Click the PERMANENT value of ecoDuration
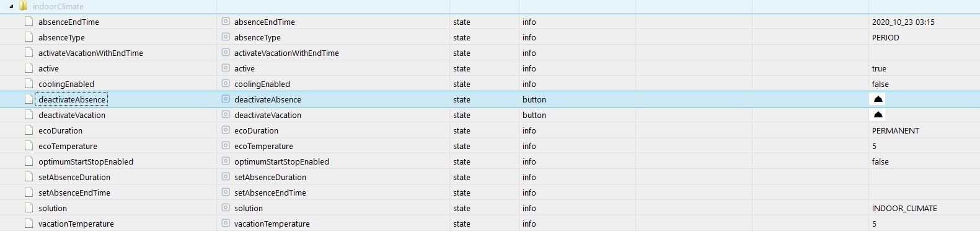This screenshot has width=980, height=231. coord(895,130)
